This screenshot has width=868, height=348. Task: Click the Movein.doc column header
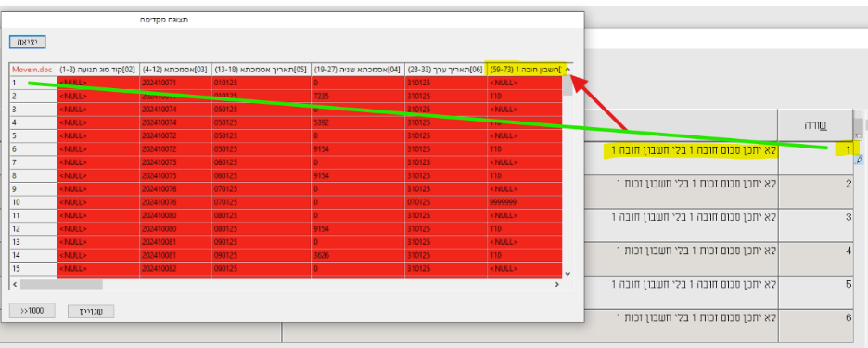point(32,70)
